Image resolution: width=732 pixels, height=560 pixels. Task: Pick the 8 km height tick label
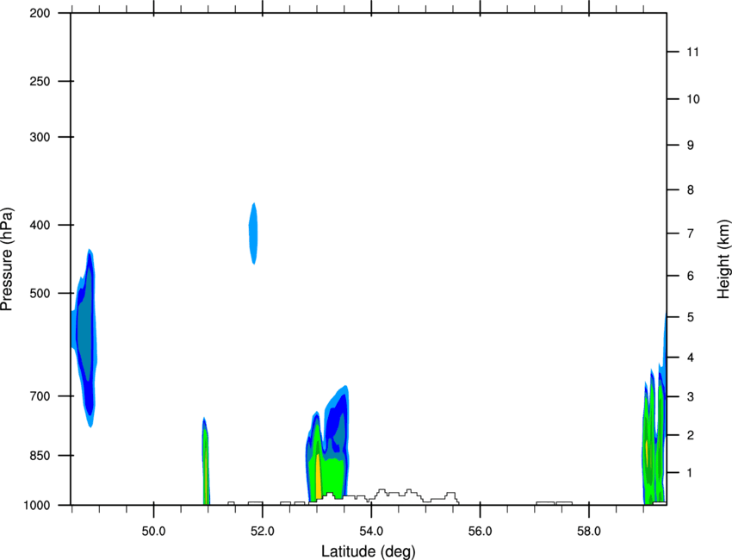691,190
